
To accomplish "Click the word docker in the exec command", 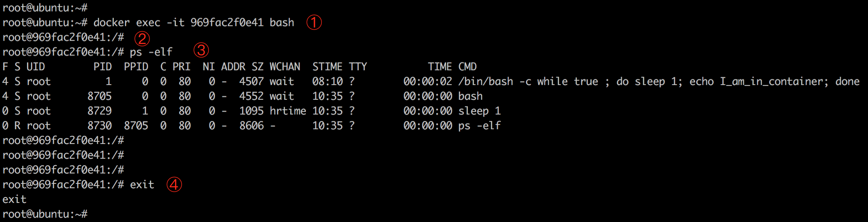I will coord(112,23).
